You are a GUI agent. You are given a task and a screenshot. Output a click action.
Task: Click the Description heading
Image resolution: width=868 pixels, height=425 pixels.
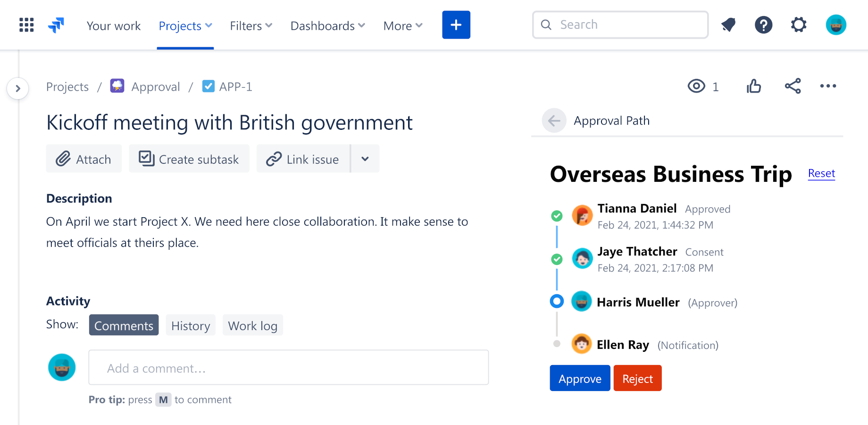click(79, 198)
